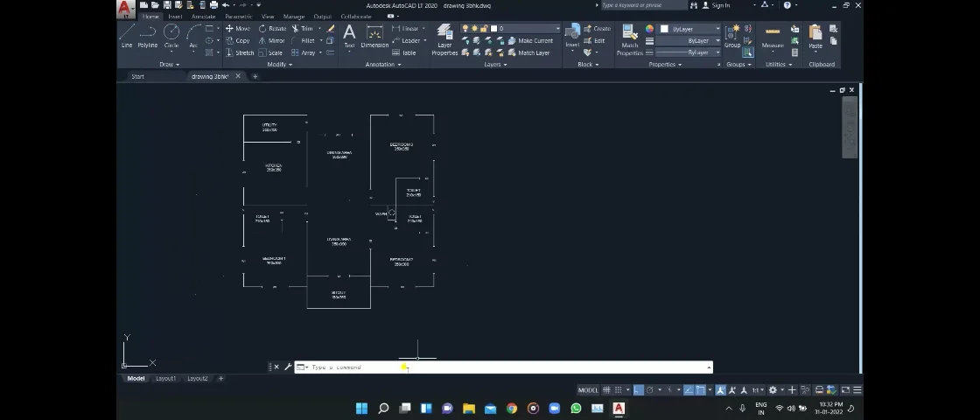This screenshot has width=980, height=420.
Task: Select the Text annotation tool
Action: click(349, 36)
